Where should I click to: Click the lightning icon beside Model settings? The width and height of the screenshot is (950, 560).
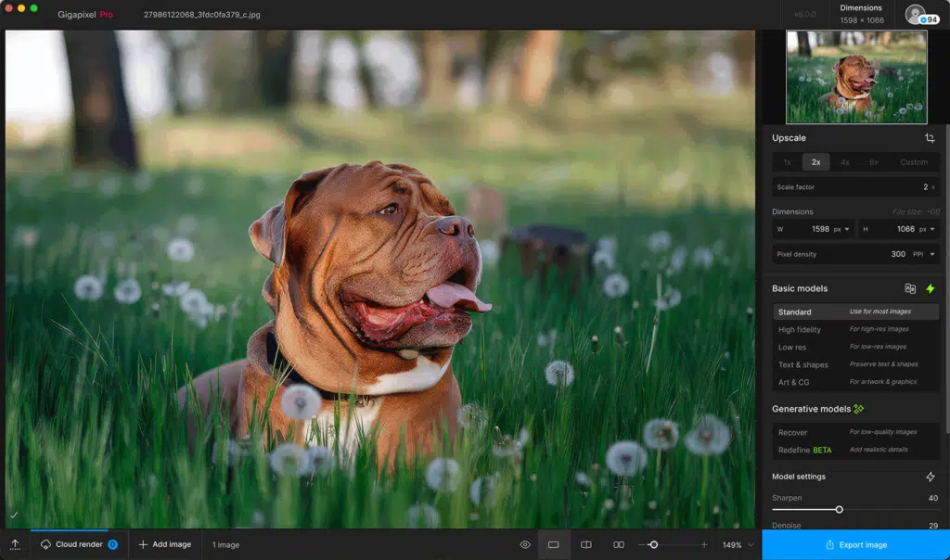(931, 477)
